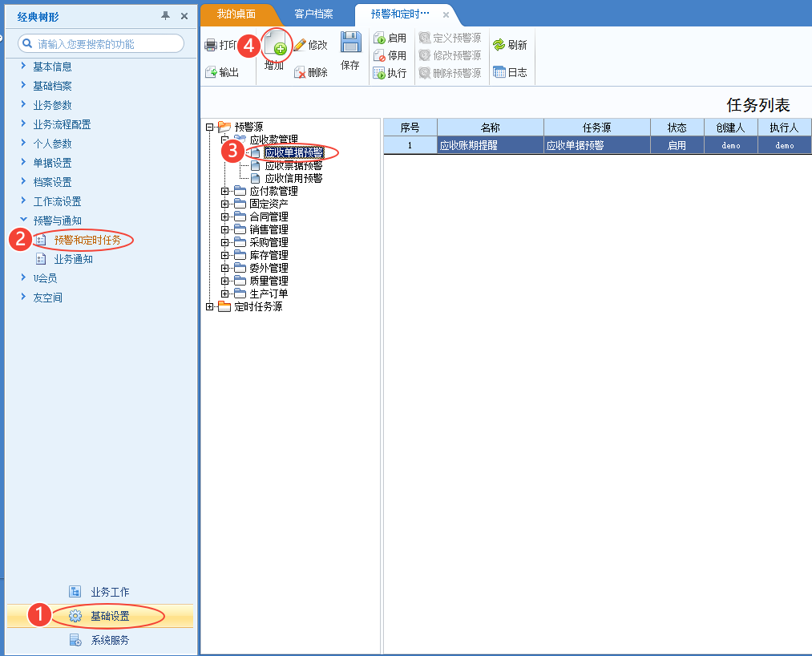Select the 应收账期提醒 task row
The image size is (812, 656).
point(598,145)
